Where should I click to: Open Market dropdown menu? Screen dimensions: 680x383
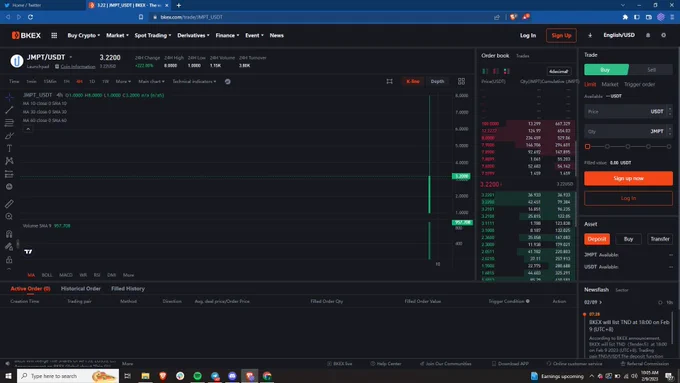click(117, 36)
